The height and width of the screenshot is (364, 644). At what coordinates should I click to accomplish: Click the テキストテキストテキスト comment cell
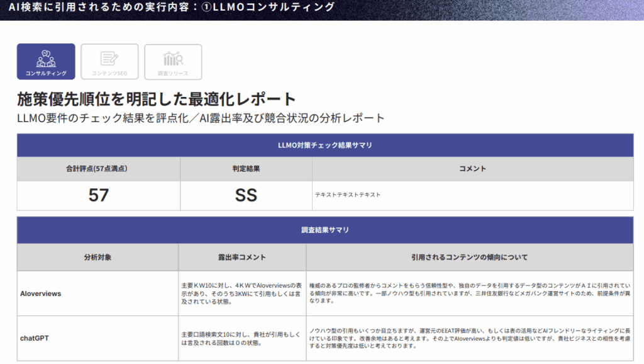[348, 195]
